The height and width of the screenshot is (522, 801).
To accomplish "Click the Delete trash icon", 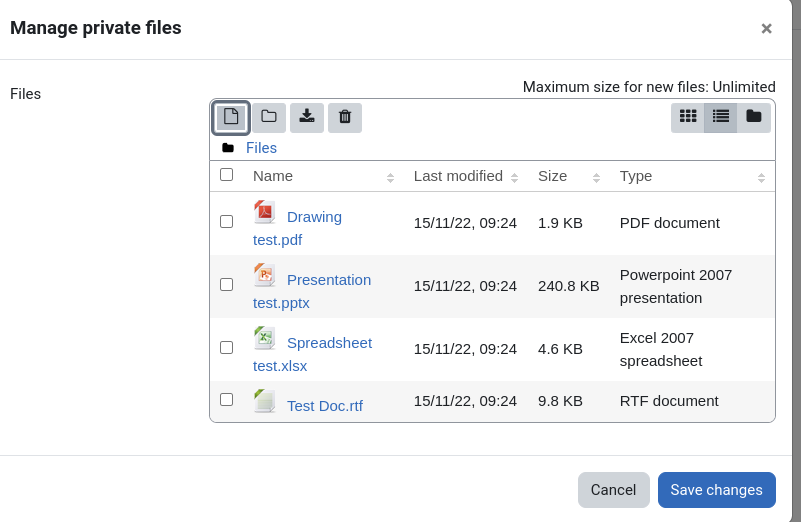I will pos(345,117).
